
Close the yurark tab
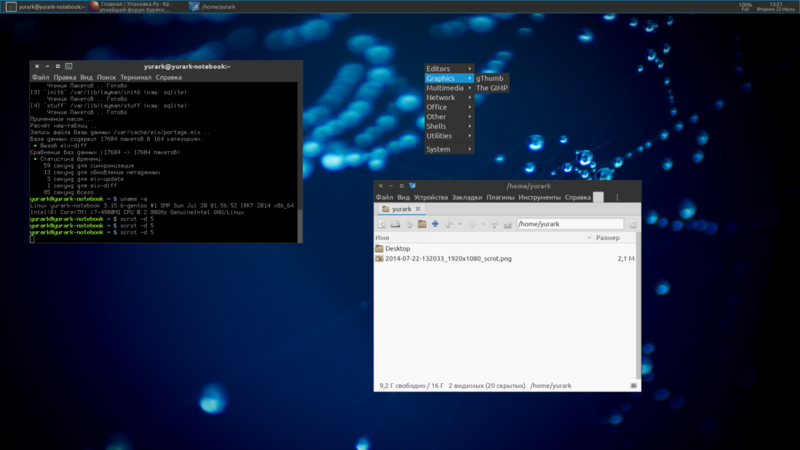pyautogui.click(x=419, y=210)
